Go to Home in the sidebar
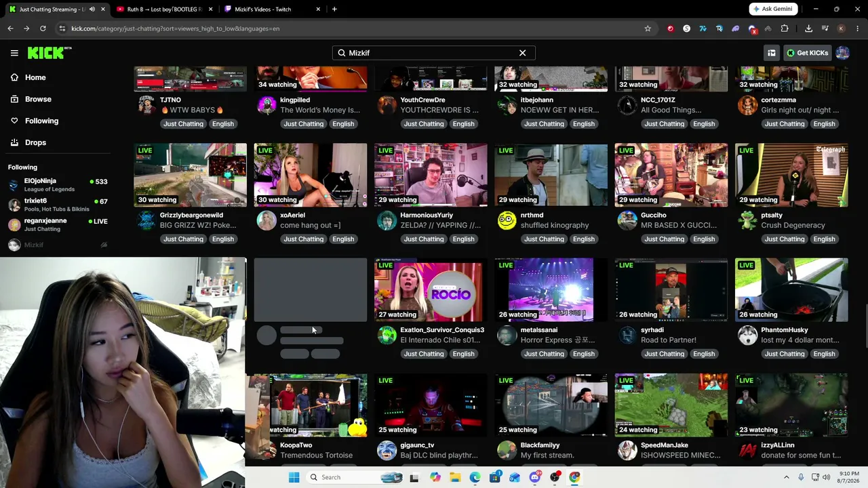 (35, 77)
